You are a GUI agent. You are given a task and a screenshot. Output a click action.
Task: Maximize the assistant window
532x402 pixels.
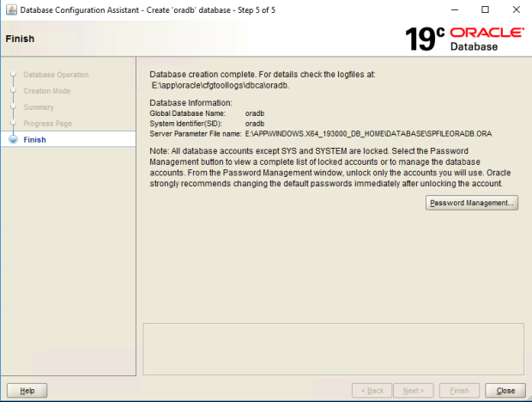tap(485, 9)
